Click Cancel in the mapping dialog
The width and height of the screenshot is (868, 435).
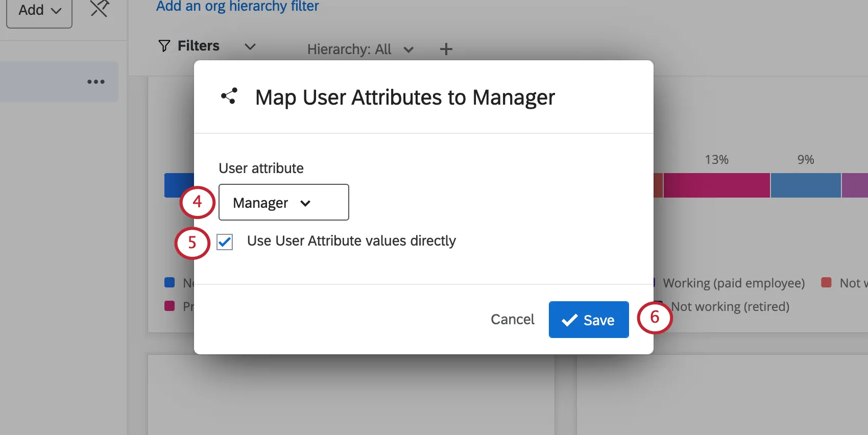coord(512,320)
